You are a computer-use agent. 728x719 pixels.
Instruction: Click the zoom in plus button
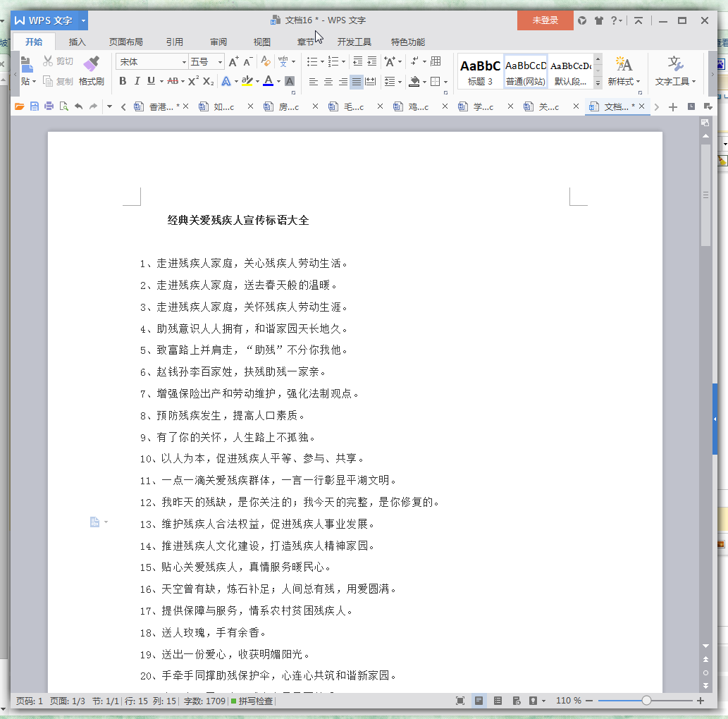(701, 701)
